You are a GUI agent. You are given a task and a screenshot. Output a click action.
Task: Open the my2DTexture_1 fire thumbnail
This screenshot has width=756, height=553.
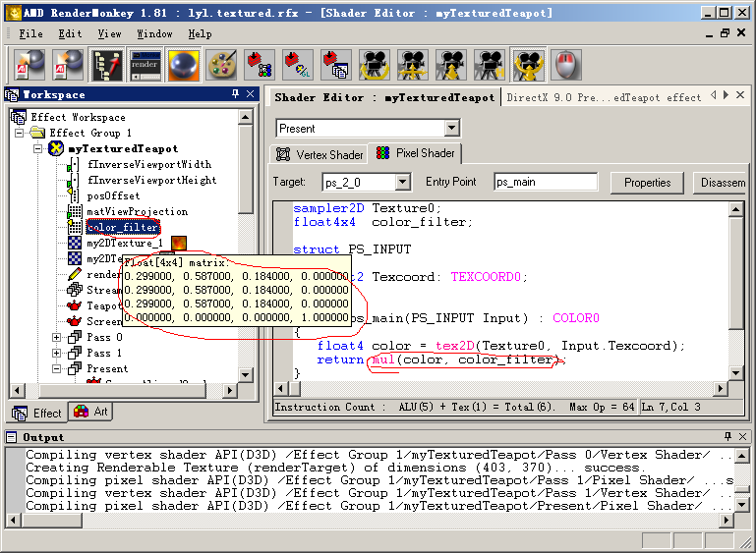click(x=178, y=243)
